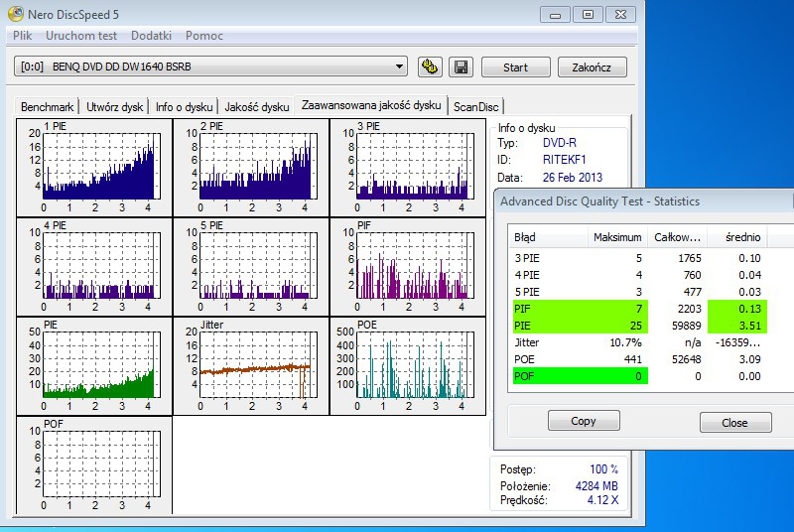Click the Nero DiscSpeed app icon in title bar
The width and height of the screenshot is (794, 532).
(x=16, y=14)
